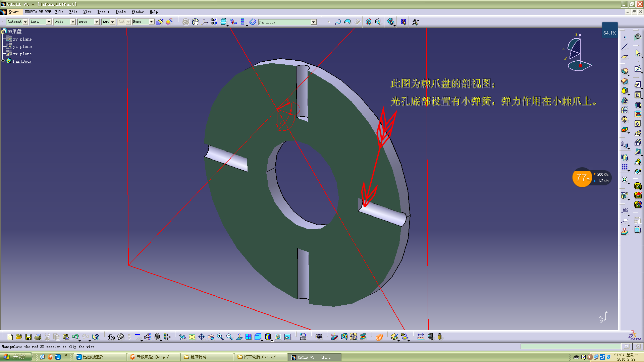The height and width of the screenshot is (362, 644).
Task: Expand the PartBody tree node
Action: click(x=3, y=61)
